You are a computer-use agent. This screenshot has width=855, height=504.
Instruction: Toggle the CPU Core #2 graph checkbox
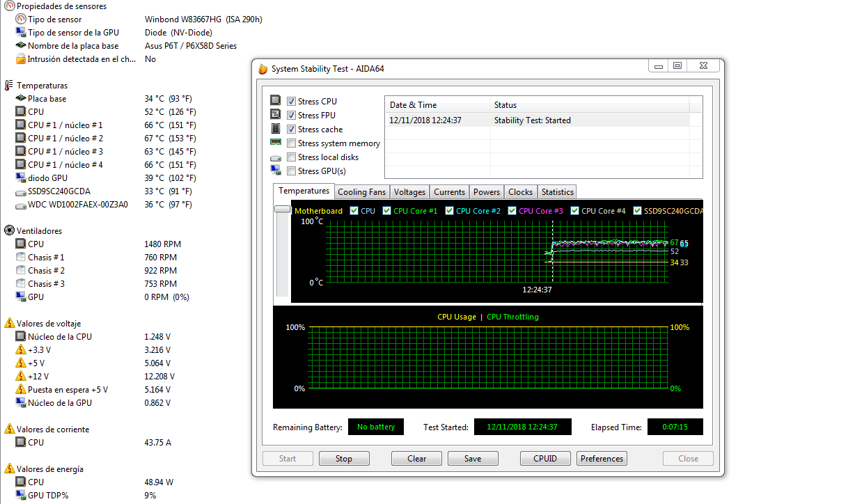point(449,211)
